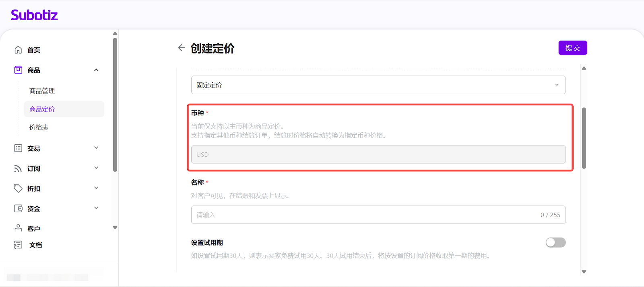Click the documentation icon
Viewport: 644px width, 287px height.
[18, 245]
